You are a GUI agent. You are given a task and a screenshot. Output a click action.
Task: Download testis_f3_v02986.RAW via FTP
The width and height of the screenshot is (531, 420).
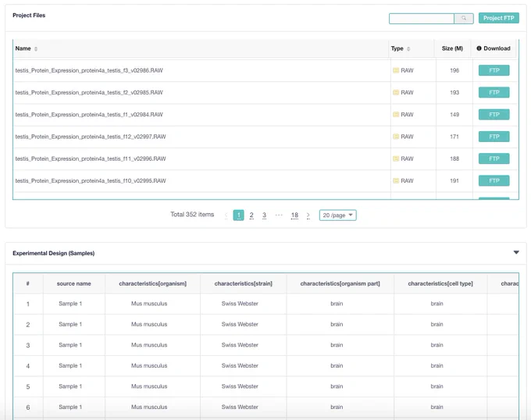[494, 70]
